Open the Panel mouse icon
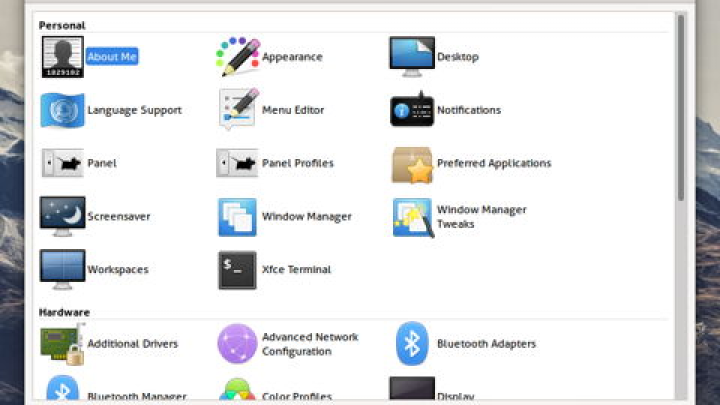720x405 pixels. [x=63, y=163]
